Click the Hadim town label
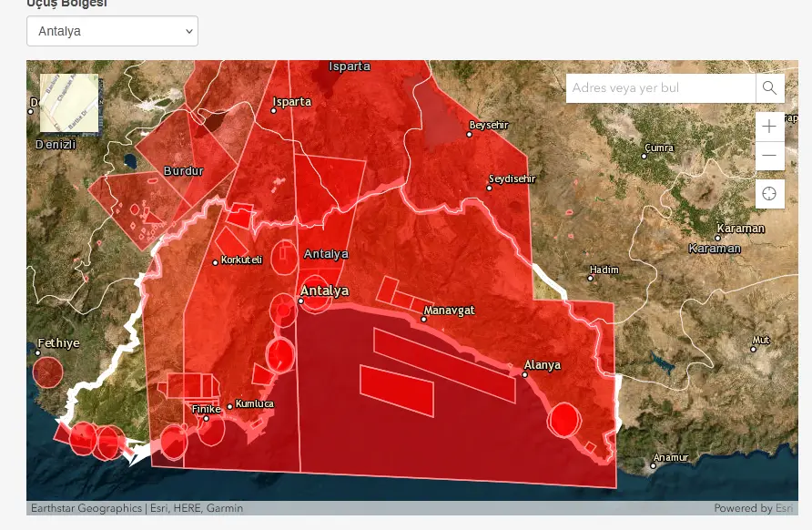The image size is (812, 530). tap(604, 270)
